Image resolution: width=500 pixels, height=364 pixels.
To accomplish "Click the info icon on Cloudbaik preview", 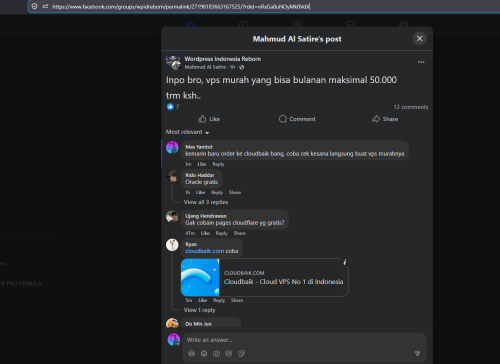I will click(x=345, y=262).
